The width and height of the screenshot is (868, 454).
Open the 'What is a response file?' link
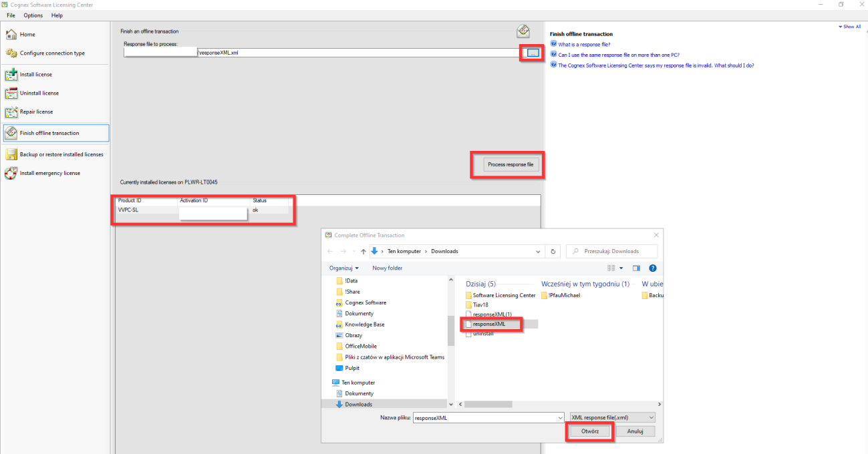point(583,44)
